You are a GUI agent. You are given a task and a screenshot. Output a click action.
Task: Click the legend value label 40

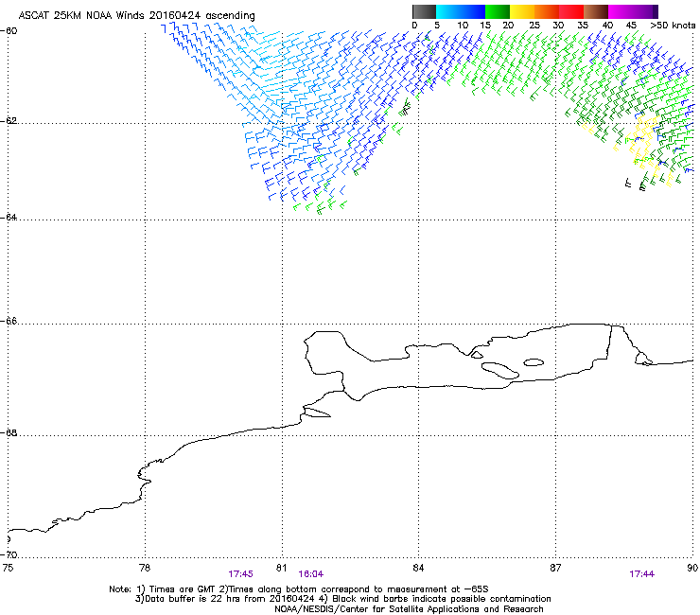click(x=607, y=26)
